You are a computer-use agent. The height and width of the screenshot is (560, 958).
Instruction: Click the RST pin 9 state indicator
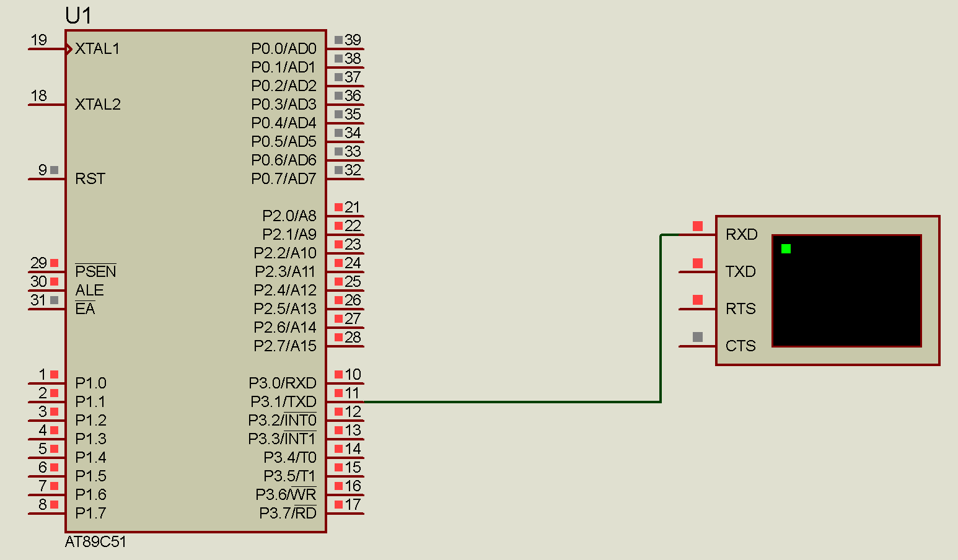55,170
